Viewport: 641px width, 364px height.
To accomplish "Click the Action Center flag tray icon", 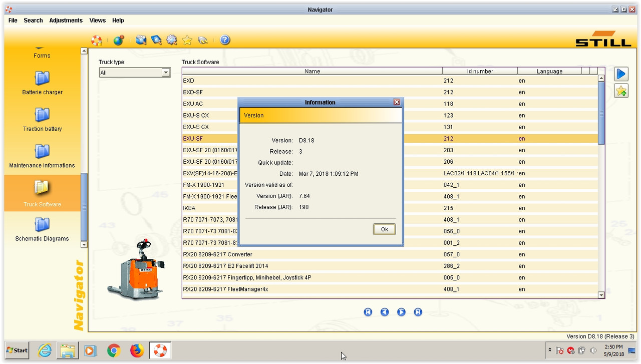I will click(560, 350).
